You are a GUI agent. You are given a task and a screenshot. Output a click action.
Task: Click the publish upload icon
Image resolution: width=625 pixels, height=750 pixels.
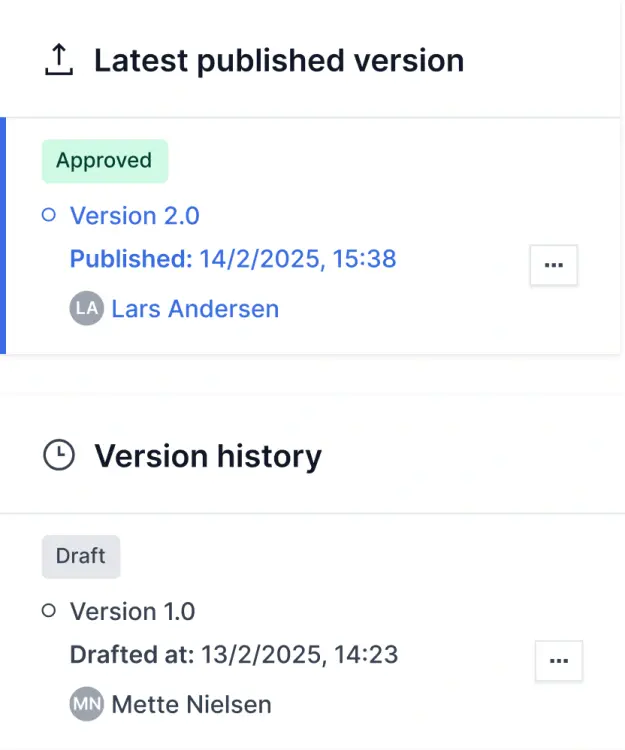(x=60, y=61)
